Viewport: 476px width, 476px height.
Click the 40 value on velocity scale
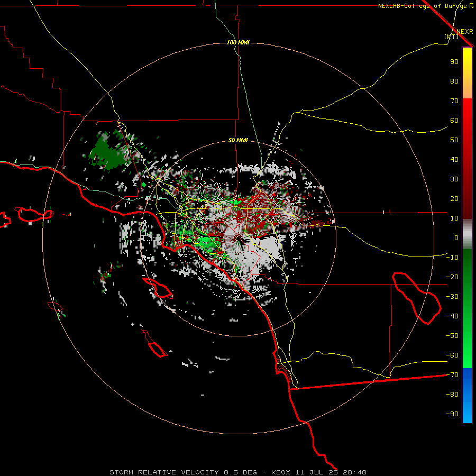pyautogui.click(x=454, y=160)
